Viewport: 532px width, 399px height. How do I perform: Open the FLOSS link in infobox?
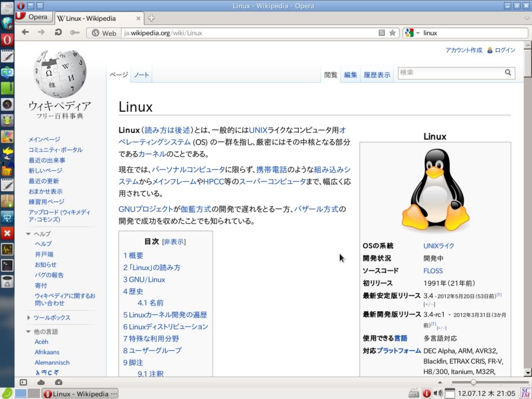click(433, 271)
